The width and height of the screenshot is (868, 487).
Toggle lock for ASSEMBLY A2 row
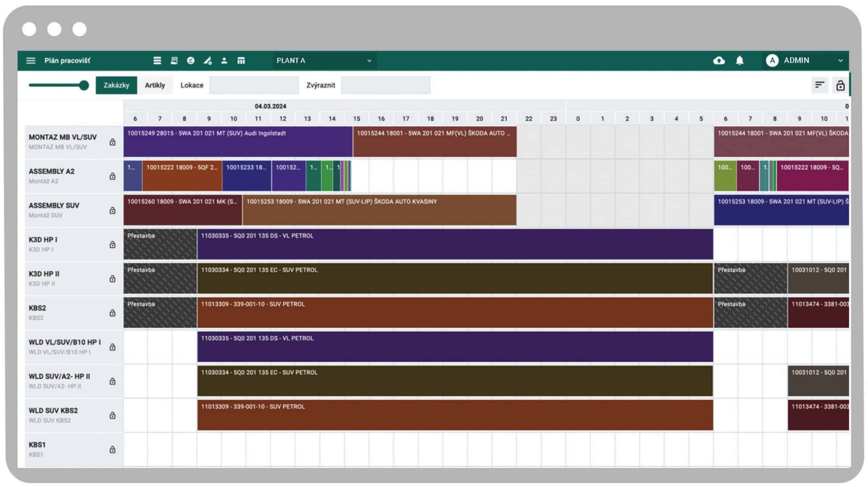click(x=113, y=176)
